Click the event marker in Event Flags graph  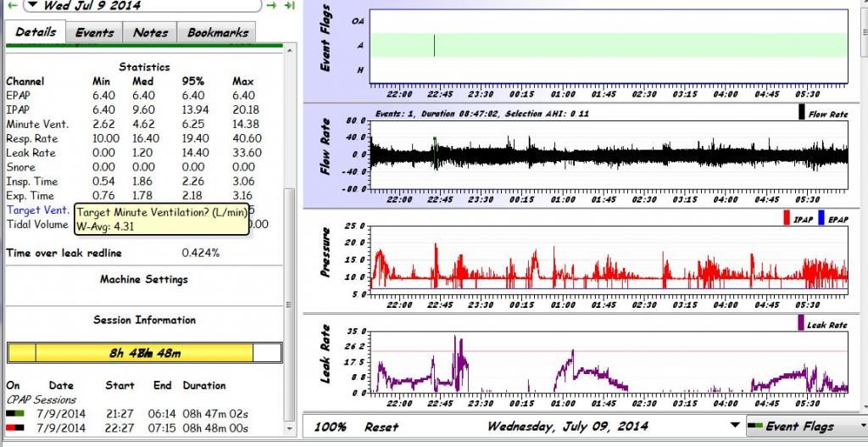coord(434,45)
